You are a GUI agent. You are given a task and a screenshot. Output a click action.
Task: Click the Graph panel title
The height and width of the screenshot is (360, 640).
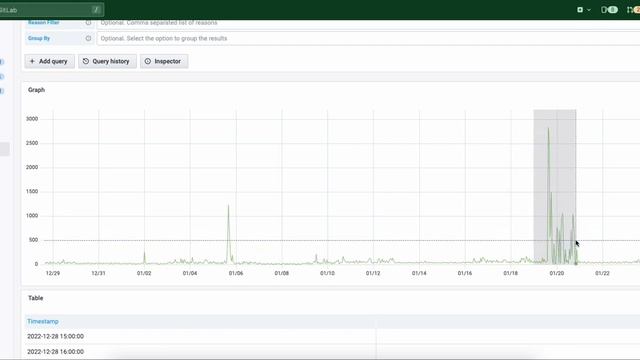tap(36, 90)
